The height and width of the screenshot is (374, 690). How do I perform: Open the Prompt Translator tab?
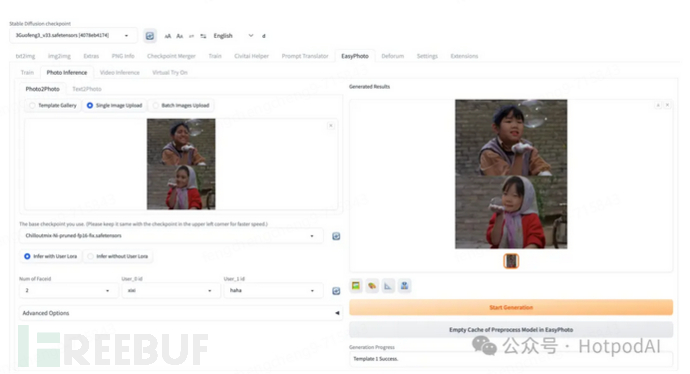point(305,56)
